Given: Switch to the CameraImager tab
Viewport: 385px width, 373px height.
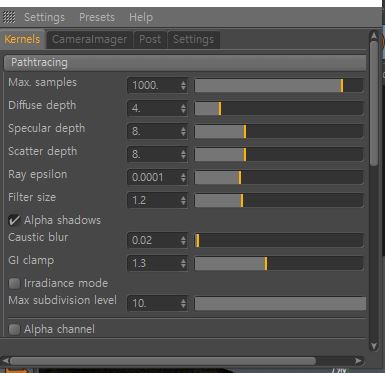Looking at the screenshot, I should [89, 40].
